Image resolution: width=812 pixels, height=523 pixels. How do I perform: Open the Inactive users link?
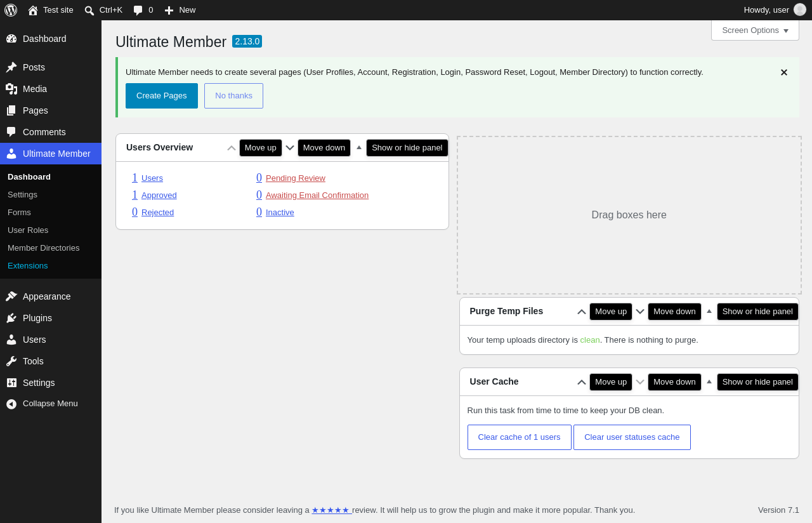(x=280, y=213)
